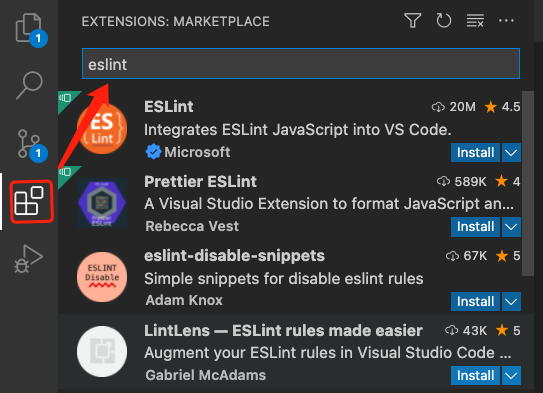Image resolution: width=543 pixels, height=393 pixels.
Task: Open LintLens — ESLint rules made easier title
Action: pos(283,330)
